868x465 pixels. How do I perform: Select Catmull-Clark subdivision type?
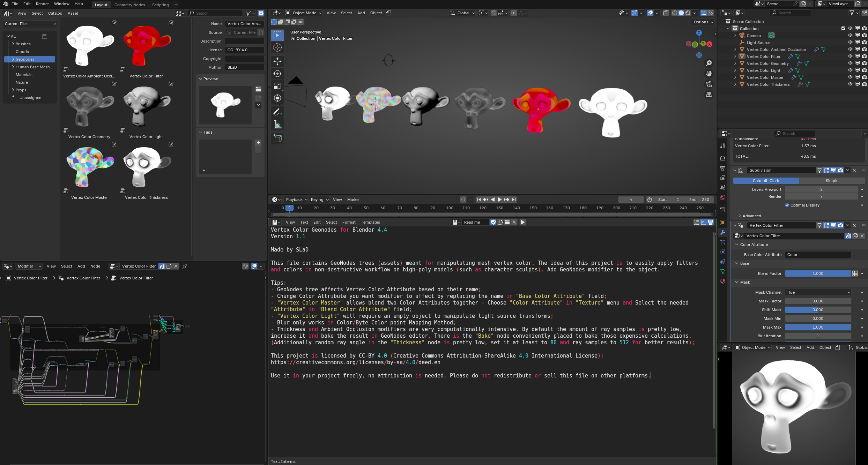click(766, 181)
